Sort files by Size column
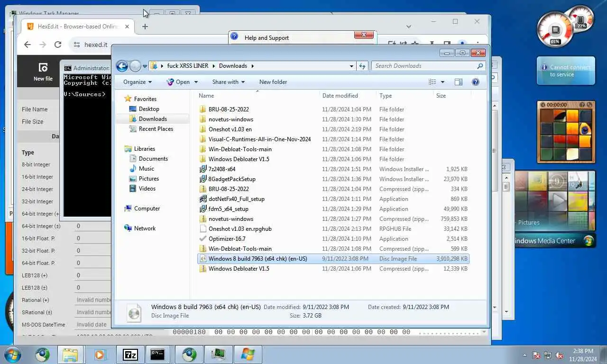The width and height of the screenshot is (607, 364). 451,96
